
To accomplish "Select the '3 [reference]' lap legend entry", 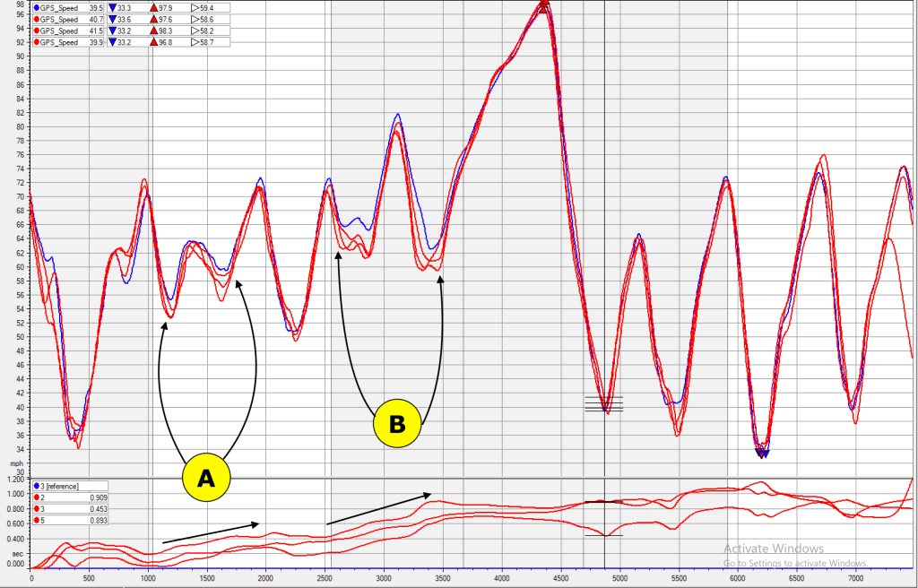I will 59,485.
